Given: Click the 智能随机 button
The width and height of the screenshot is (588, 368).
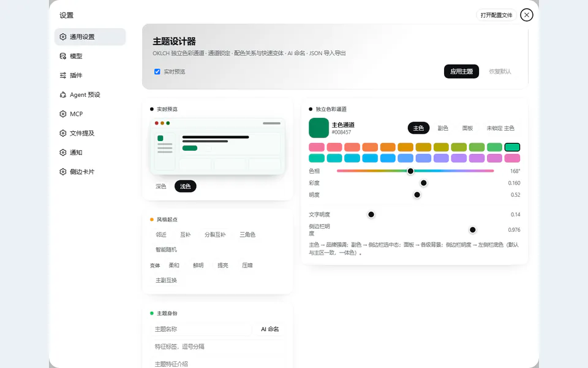Looking at the screenshot, I should (x=166, y=250).
